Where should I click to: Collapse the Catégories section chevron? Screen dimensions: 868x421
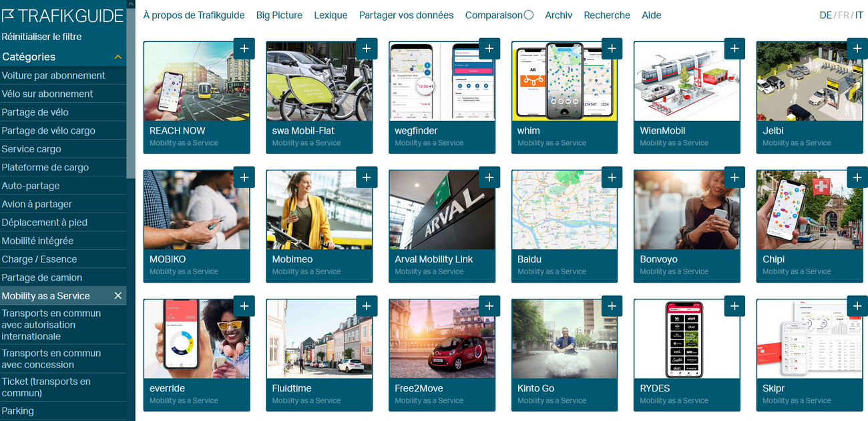pyautogui.click(x=118, y=57)
